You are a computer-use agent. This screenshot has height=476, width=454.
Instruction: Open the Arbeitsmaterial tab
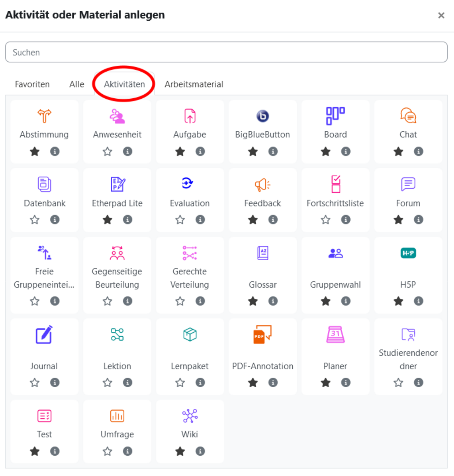tap(194, 84)
